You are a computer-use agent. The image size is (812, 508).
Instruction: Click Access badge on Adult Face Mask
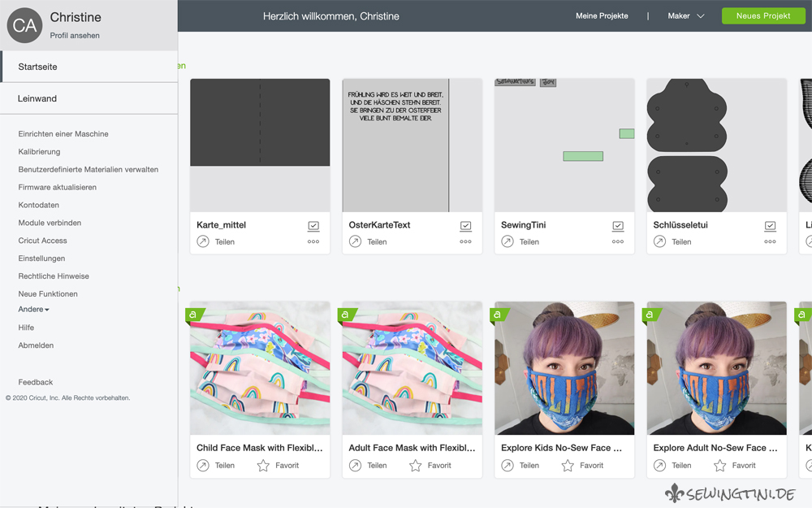click(347, 315)
